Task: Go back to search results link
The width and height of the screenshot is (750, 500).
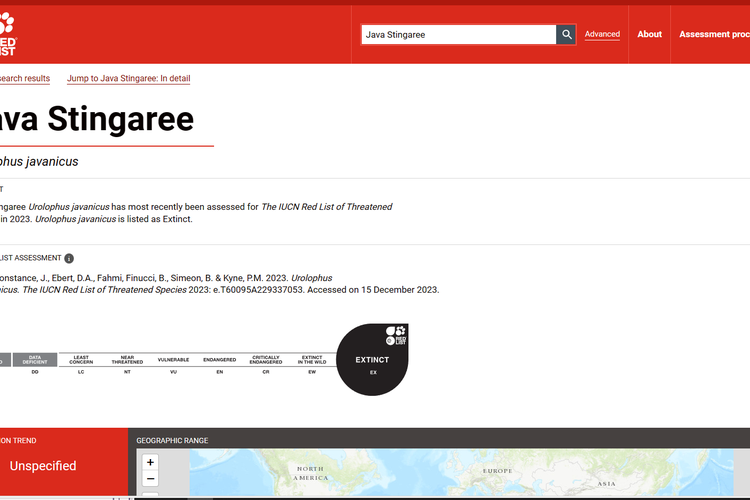Action: click(24, 78)
